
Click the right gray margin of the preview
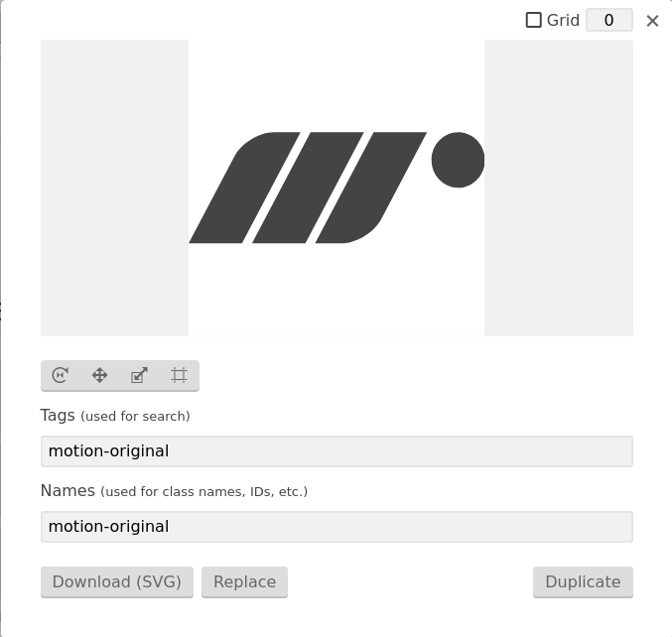559,188
